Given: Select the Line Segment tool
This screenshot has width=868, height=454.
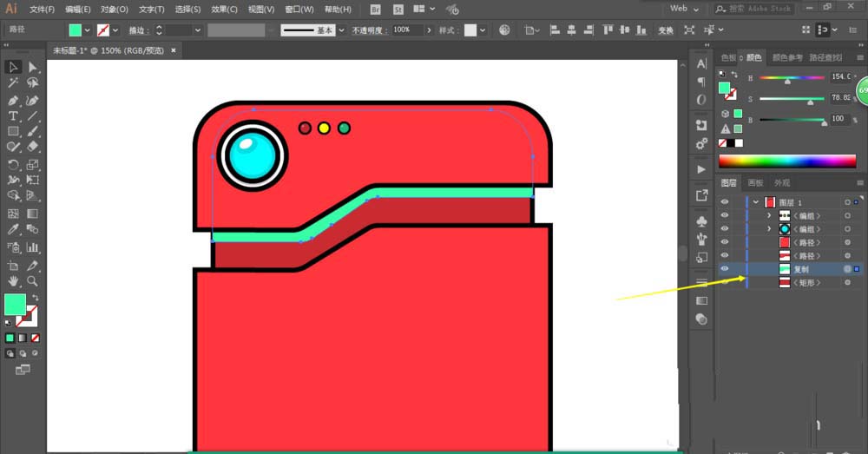Looking at the screenshot, I should click(33, 116).
